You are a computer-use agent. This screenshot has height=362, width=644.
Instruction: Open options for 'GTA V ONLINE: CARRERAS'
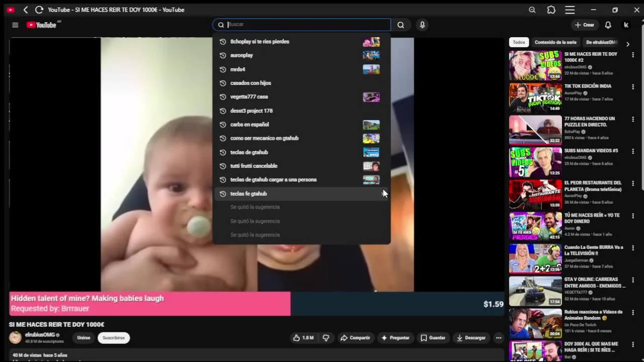633,280
